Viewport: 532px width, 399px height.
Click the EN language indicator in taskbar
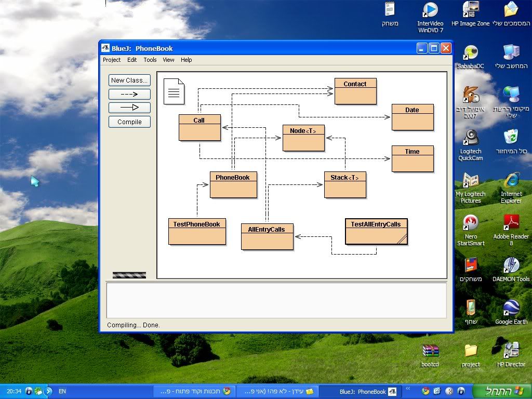[x=62, y=391]
